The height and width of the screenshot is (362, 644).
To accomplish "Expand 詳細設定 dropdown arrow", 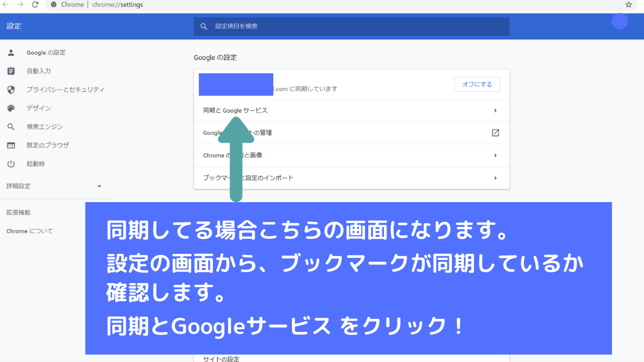I will (x=99, y=186).
